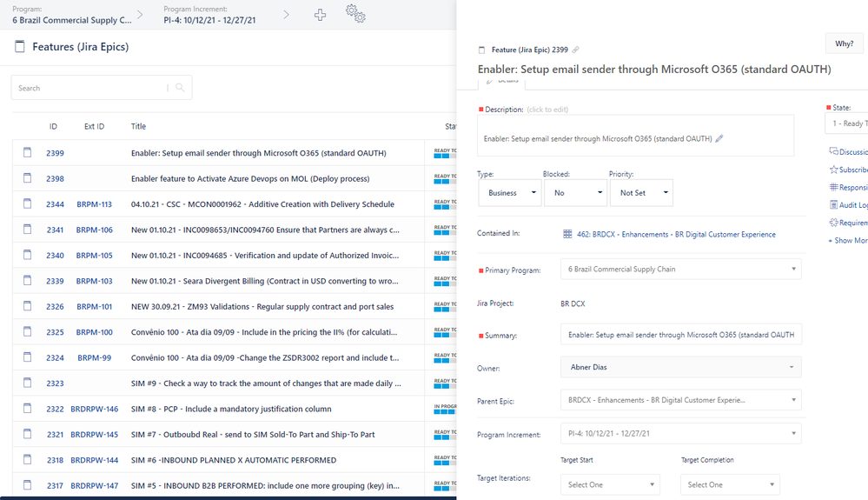Click the feature icon on row 2398
Image resolution: width=868 pixels, height=500 pixels.
tap(27, 177)
